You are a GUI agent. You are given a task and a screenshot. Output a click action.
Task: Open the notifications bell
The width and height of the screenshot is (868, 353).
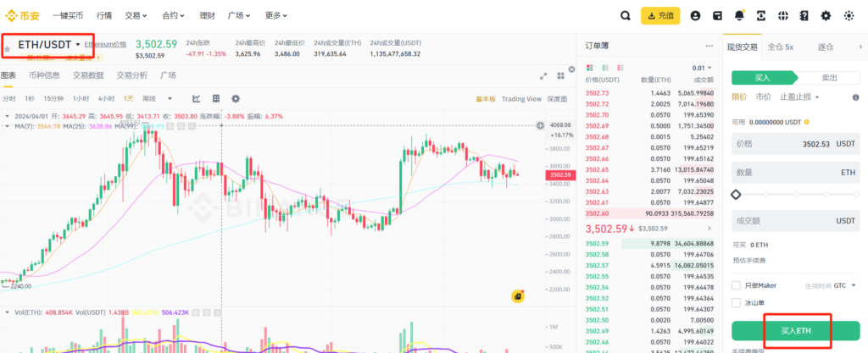click(739, 16)
